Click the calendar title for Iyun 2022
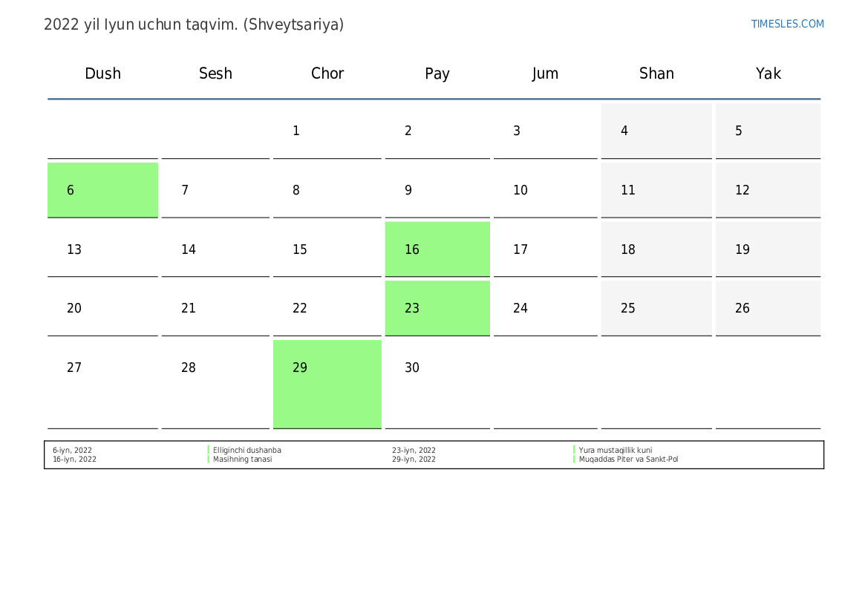The width and height of the screenshot is (868, 614). 194,25
